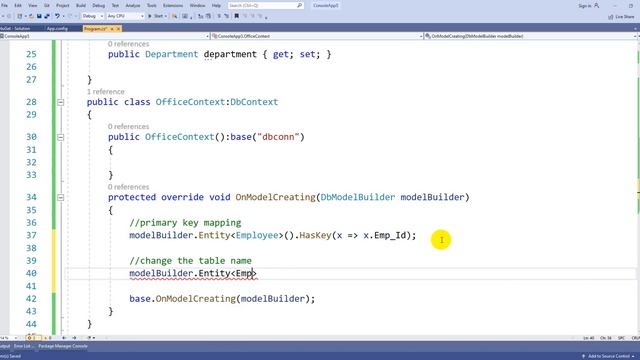Open the Start button dropdown arrow

pos(166,16)
